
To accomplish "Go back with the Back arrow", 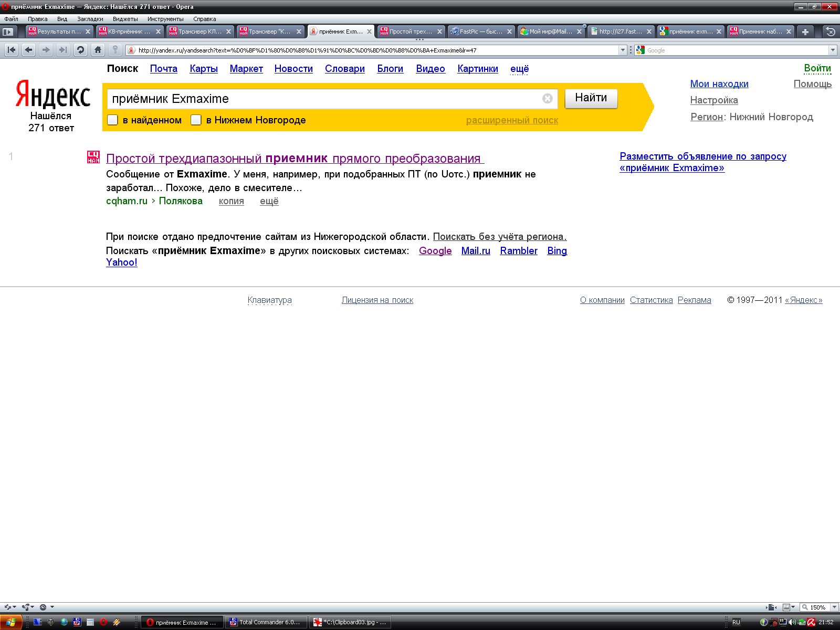I will (x=29, y=50).
